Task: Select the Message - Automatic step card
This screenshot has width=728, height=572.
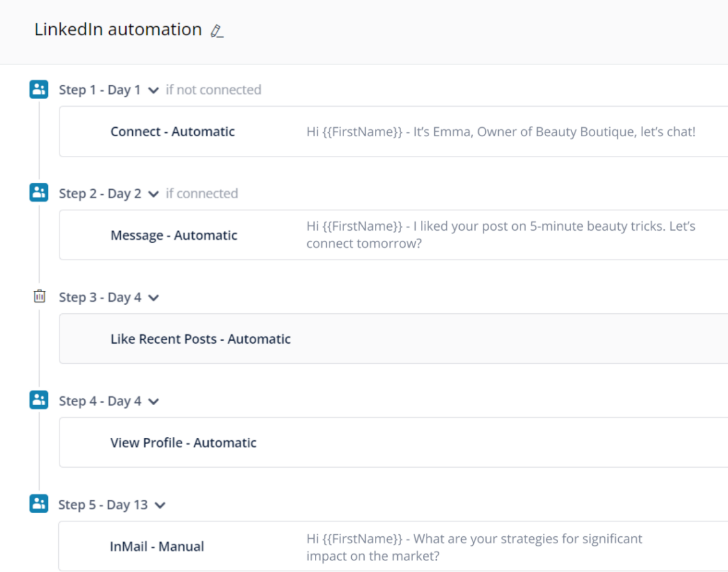Action: coord(174,235)
